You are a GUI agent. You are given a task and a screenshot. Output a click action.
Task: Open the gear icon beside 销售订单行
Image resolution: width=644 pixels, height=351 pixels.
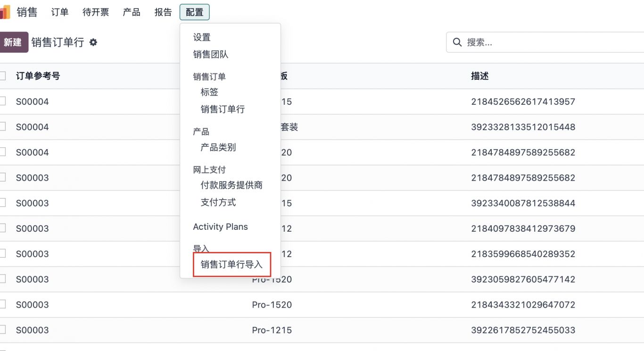click(x=93, y=42)
